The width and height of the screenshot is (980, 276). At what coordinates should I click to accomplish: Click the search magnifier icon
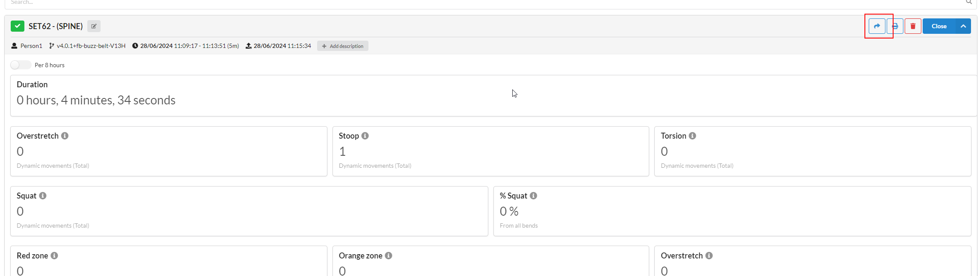click(x=969, y=2)
